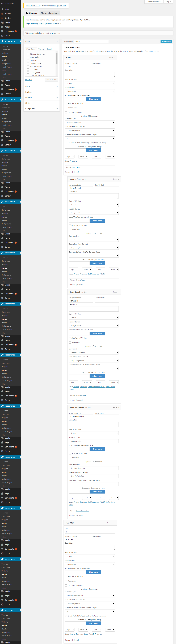Open the Search tab in Pages panel

[x=50, y=49]
